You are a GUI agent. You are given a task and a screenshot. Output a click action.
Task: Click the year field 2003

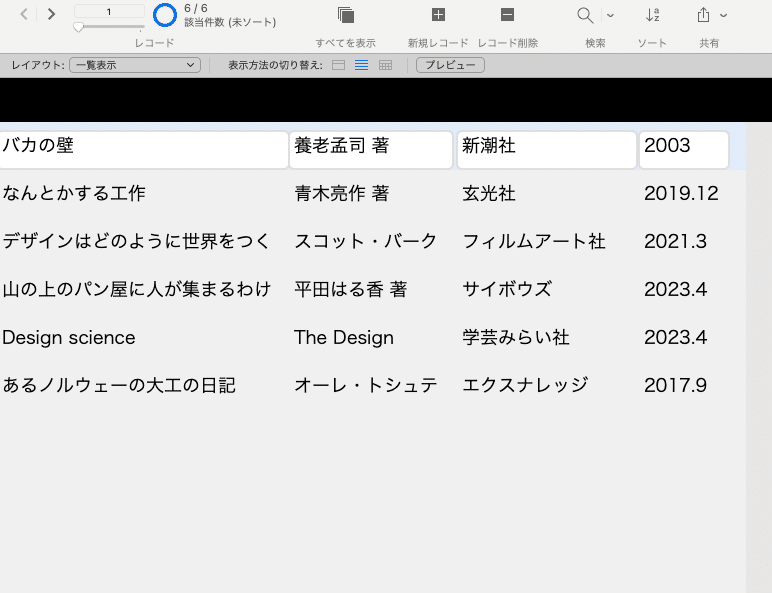point(684,150)
